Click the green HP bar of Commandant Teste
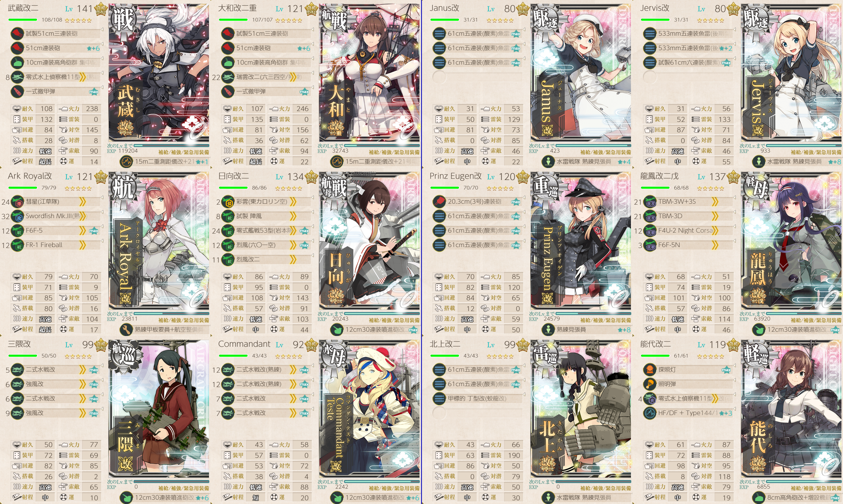The image size is (843, 504). coord(233,356)
